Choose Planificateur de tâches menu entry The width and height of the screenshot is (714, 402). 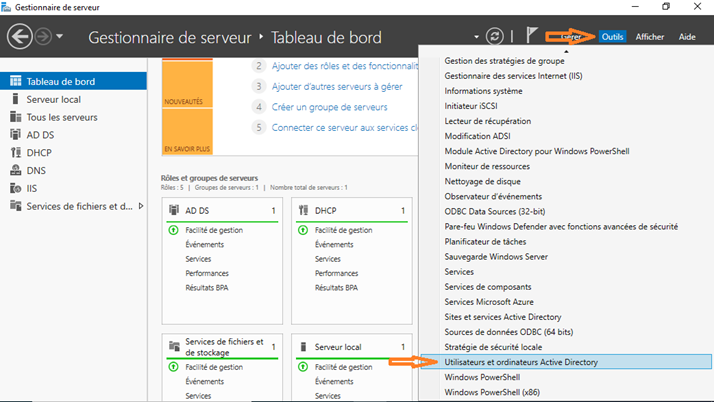485,241
